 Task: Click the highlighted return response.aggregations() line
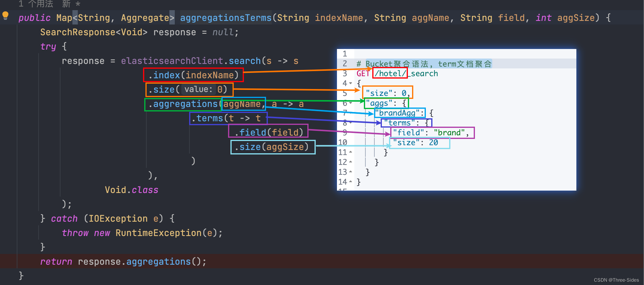[x=124, y=261]
